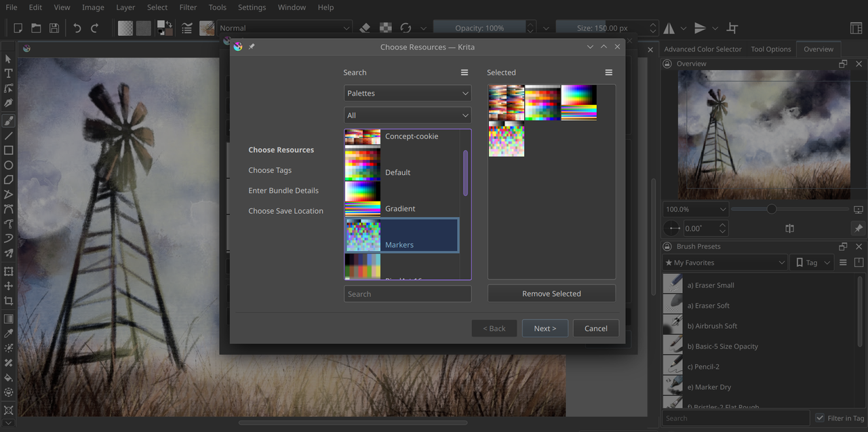Lock the Overview docker
This screenshot has width=868, height=432.
[x=668, y=64]
